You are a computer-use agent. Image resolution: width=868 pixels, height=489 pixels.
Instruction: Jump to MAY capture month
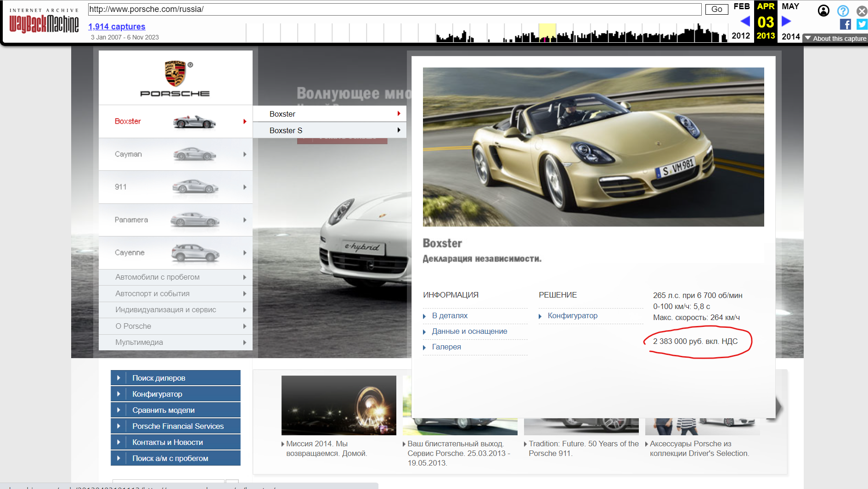(x=790, y=6)
